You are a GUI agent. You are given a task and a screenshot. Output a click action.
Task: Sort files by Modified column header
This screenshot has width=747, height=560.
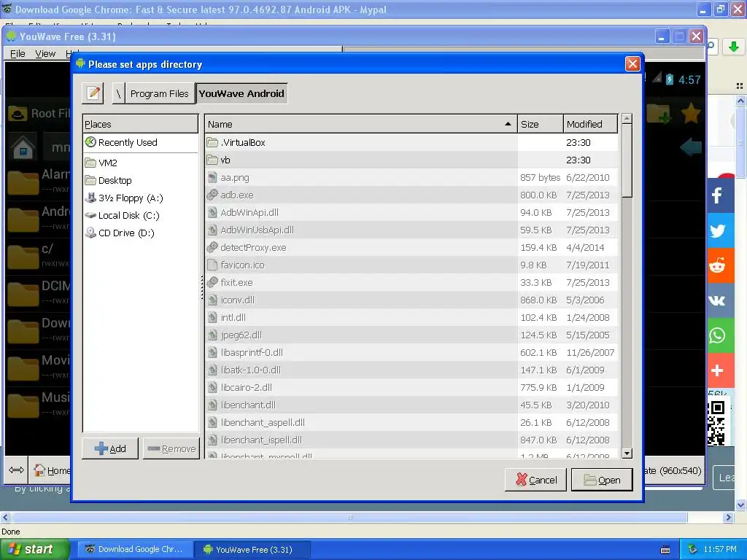tap(591, 124)
